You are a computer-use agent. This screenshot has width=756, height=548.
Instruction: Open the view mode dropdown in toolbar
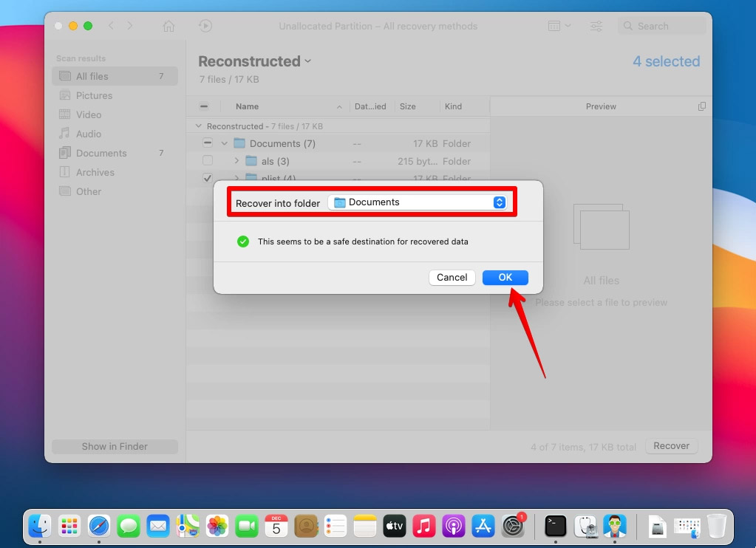[x=559, y=26]
